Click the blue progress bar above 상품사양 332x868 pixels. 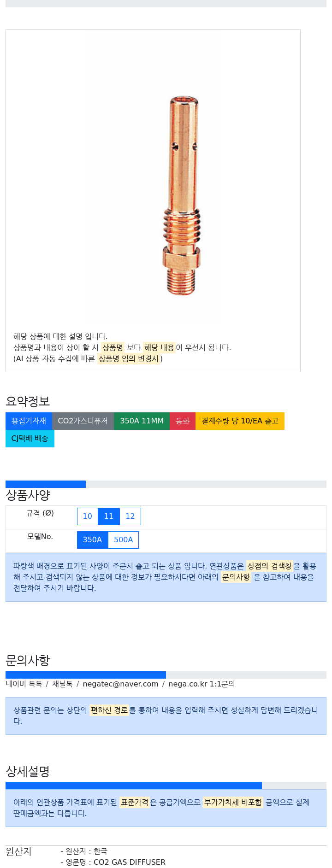point(46,484)
